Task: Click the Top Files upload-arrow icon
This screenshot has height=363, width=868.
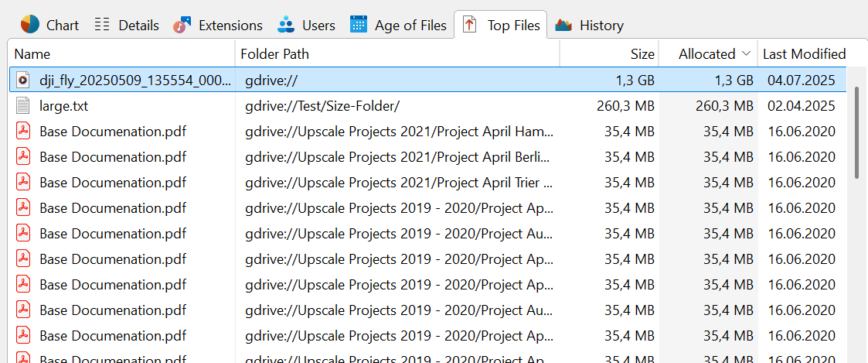Action: pos(469,25)
